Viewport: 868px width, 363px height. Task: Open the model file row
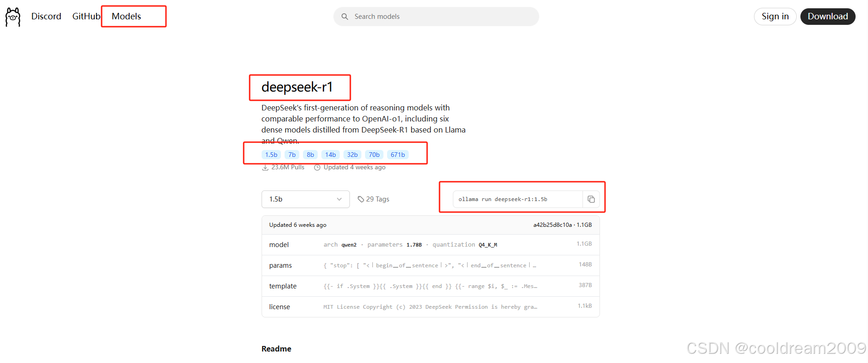(x=430, y=245)
